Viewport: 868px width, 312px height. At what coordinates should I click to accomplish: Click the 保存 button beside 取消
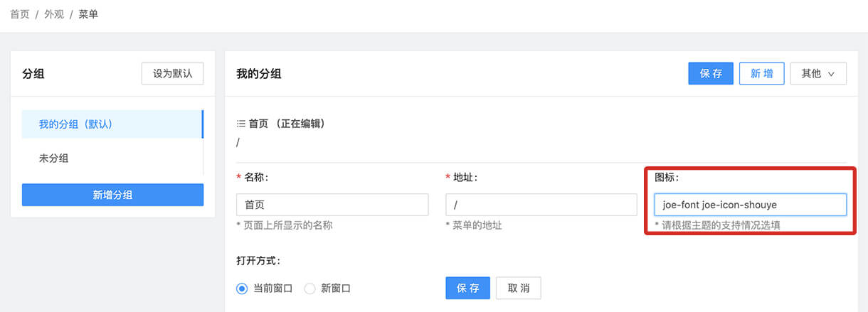coord(467,289)
